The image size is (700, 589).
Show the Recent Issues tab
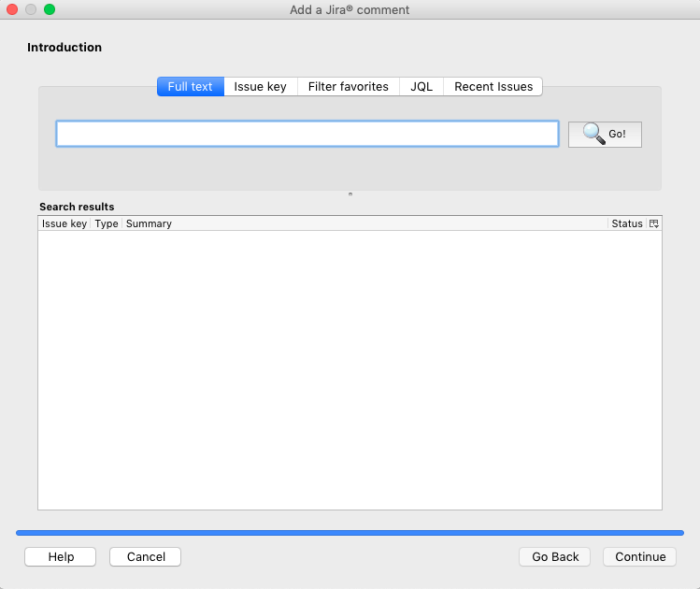[493, 87]
